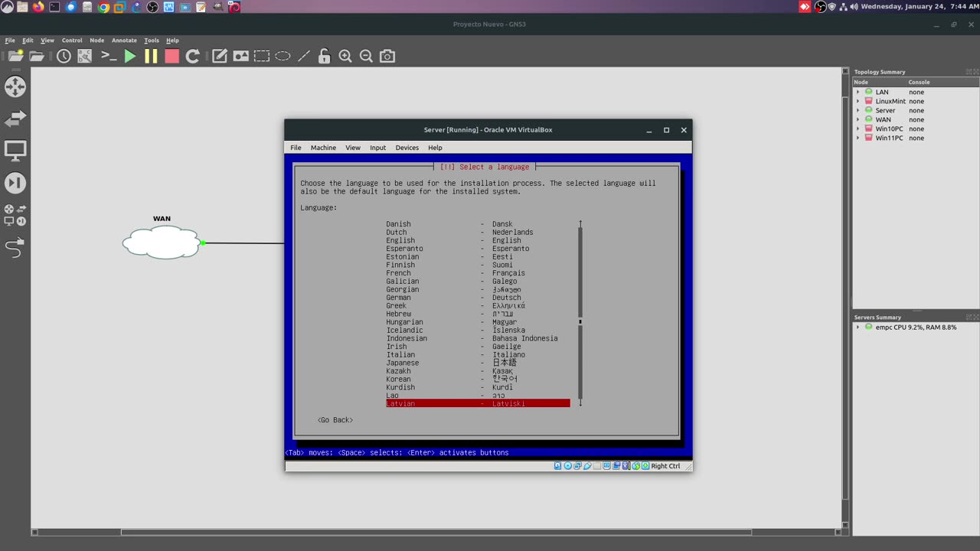Select the WAN cloud node on canvas
The image size is (980, 551).
(x=162, y=243)
